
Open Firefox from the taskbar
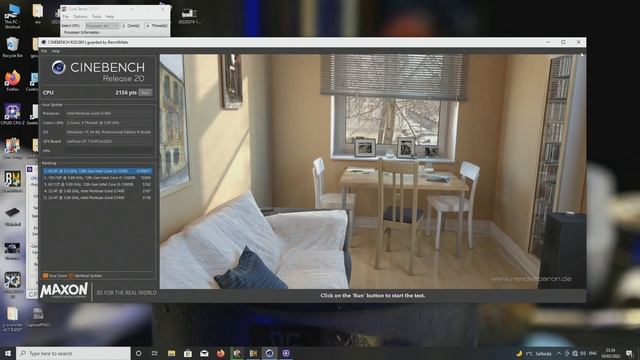click(220, 353)
